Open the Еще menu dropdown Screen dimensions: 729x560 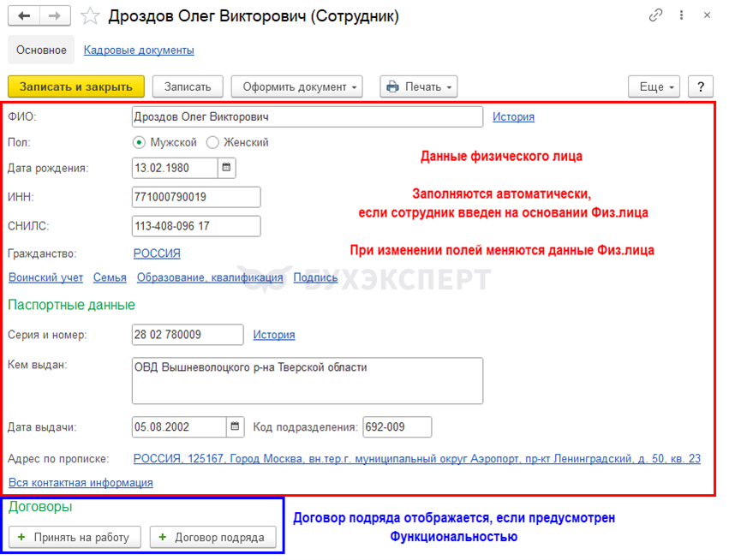click(x=654, y=86)
